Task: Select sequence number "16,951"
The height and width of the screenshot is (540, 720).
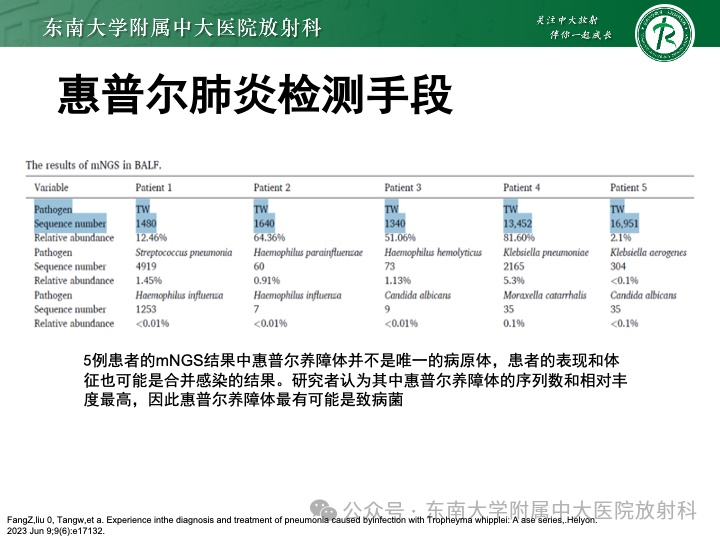Action: 624,224
